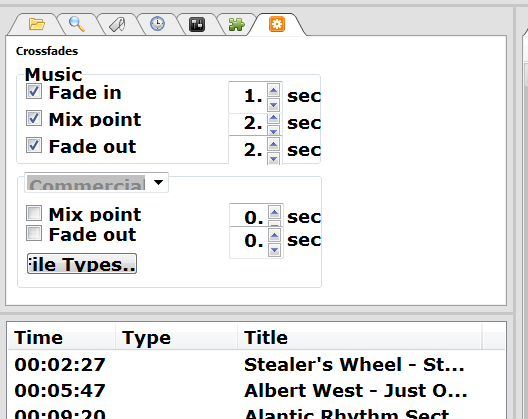Viewport: 528px width, 419px height.
Task: Switch to the mixer sliders tab
Action: point(197,25)
